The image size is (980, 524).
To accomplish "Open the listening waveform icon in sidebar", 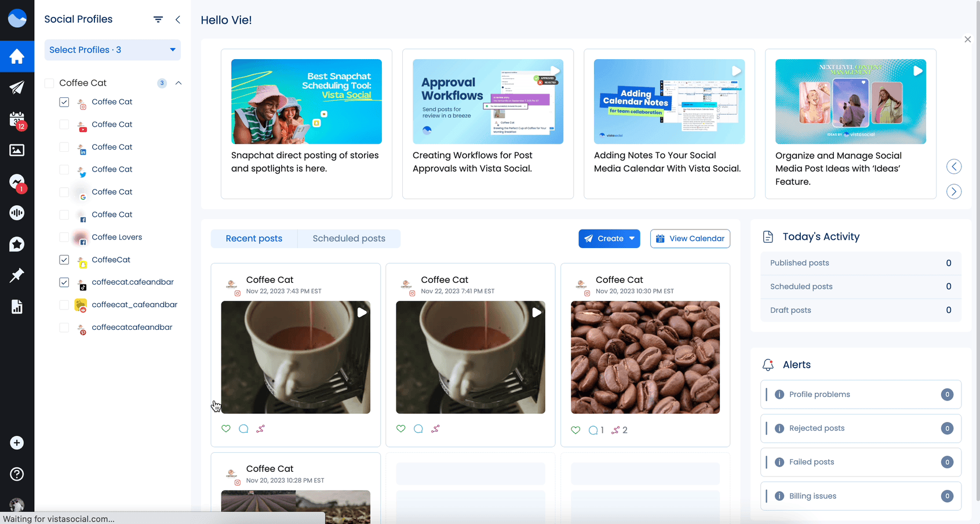I will tap(17, 213).
